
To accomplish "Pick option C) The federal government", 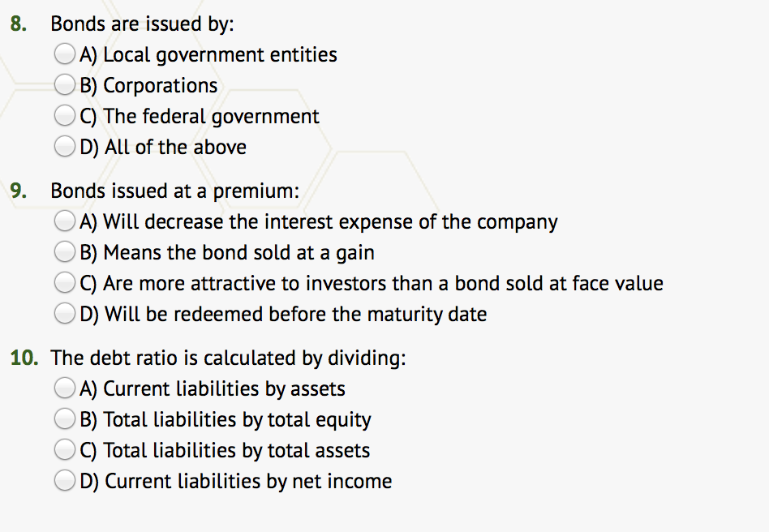I will tap(65, 116).
